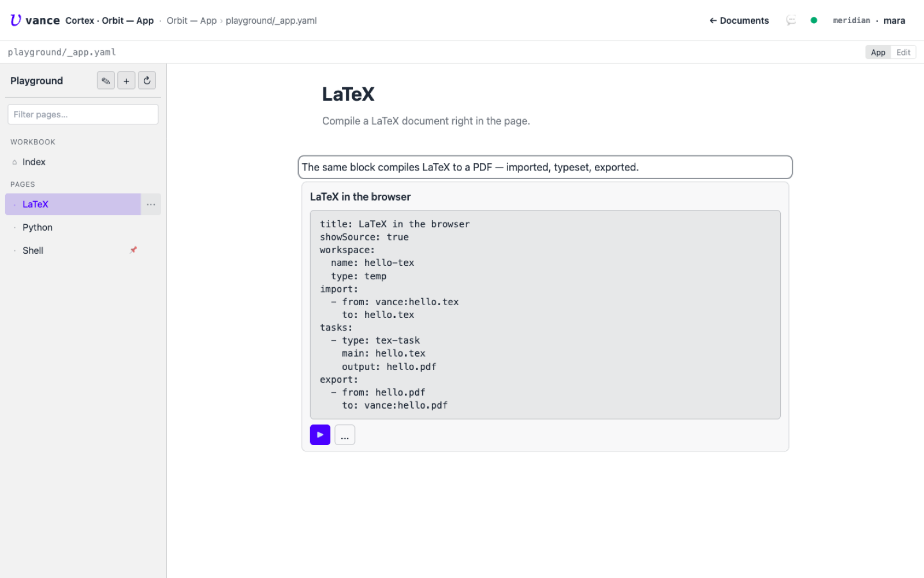Select the LaTeX page in sidebar
924x578 pixels.
point(73,204)
